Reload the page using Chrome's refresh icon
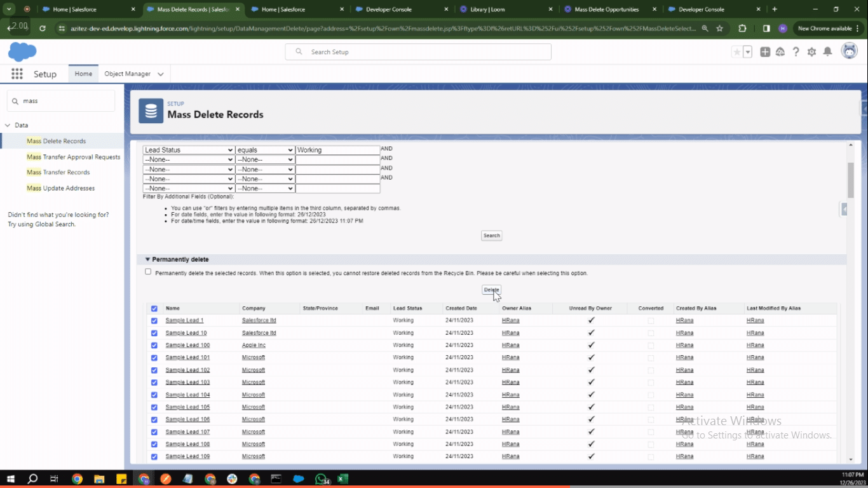The width and height of the screenshot is (868, 488). coord(43,29)
